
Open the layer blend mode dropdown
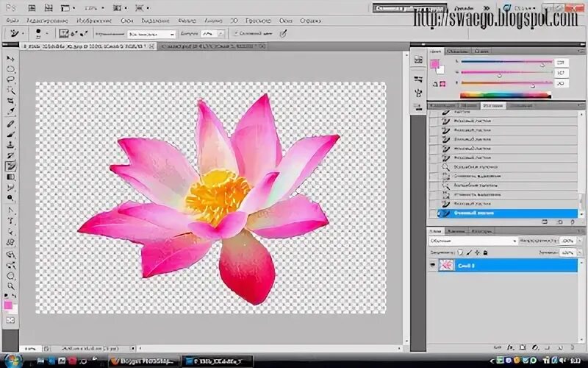[x=473, y=241]
